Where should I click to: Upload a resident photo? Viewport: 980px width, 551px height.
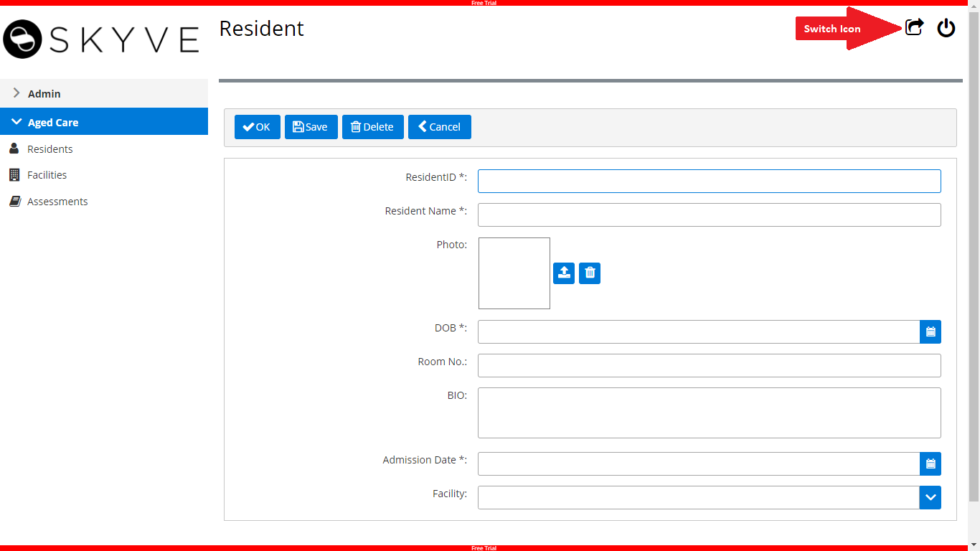[564, 273]
